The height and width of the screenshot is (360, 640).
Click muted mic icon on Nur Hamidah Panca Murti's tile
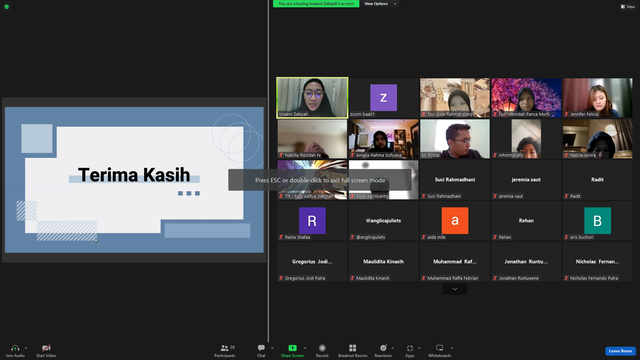click(x=495, y=114)
